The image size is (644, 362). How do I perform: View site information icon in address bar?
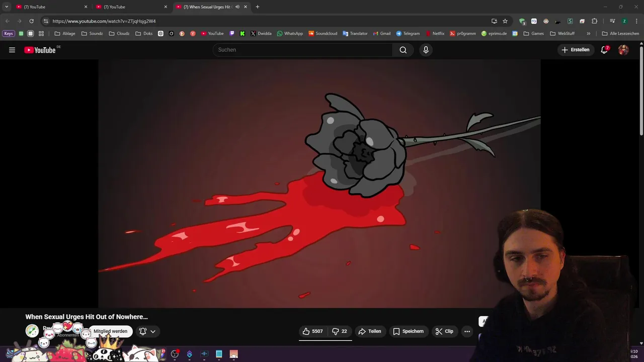click(46, 21)
